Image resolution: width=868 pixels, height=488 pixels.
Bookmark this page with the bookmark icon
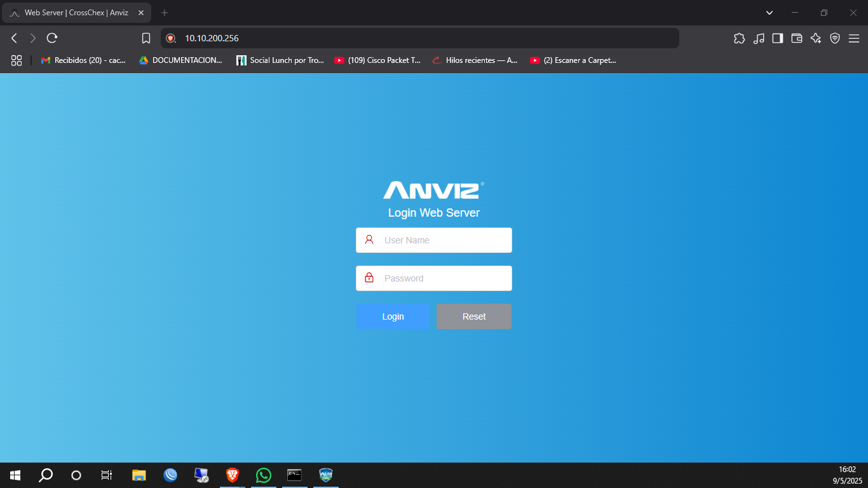click(146, 38)
